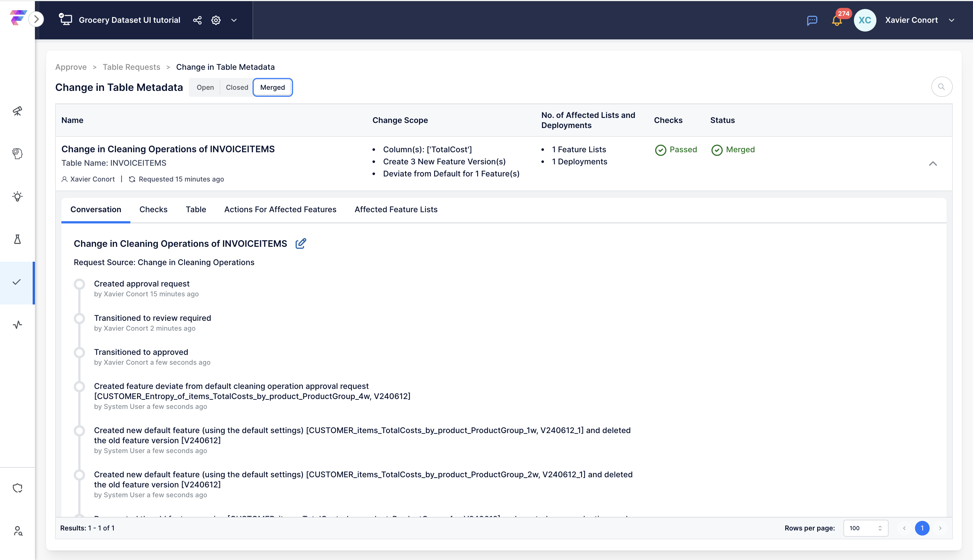Click the XC user avatar
973x560 pixels.
pos(865,20)
